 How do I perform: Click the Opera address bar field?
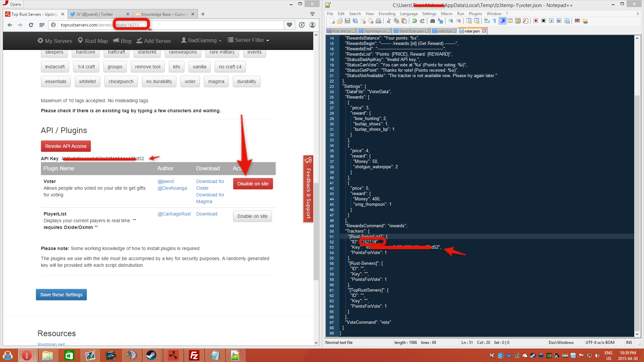coord(201,25)
